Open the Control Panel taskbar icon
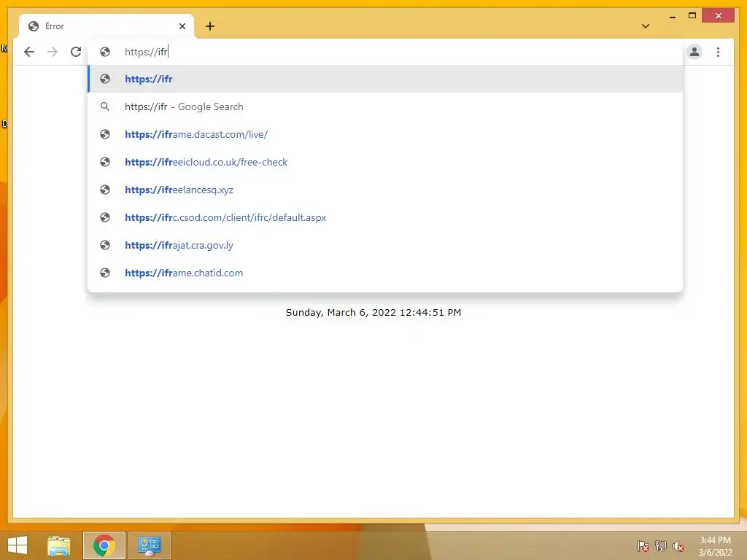The width and height of the screenshot is (747, 560). coord(149,545)
